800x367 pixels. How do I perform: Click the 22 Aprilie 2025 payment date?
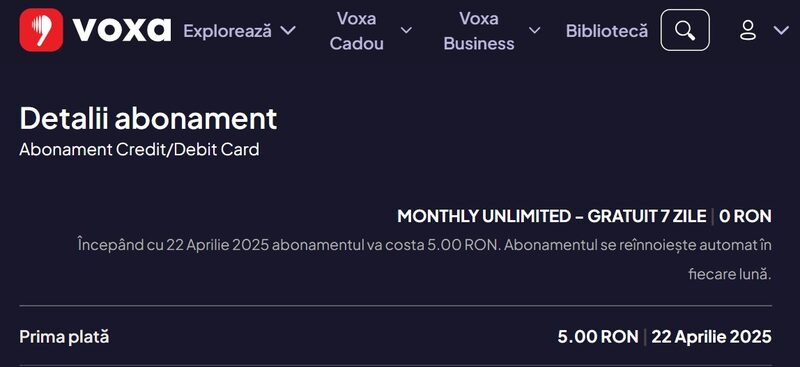pyautogui.click(x=711, y=337)
